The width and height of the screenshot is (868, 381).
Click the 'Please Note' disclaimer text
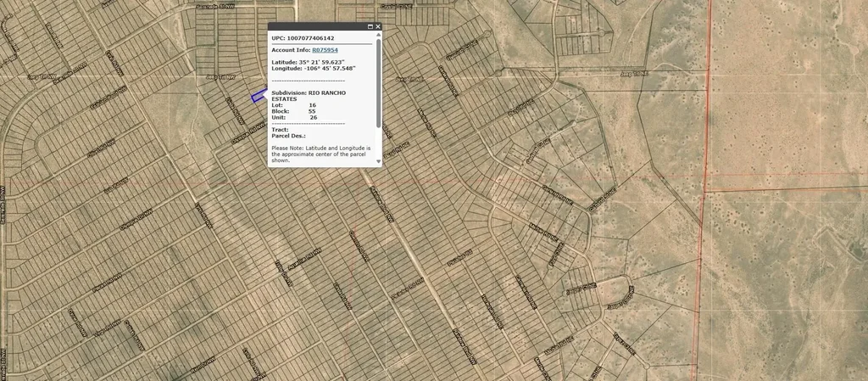320,154
